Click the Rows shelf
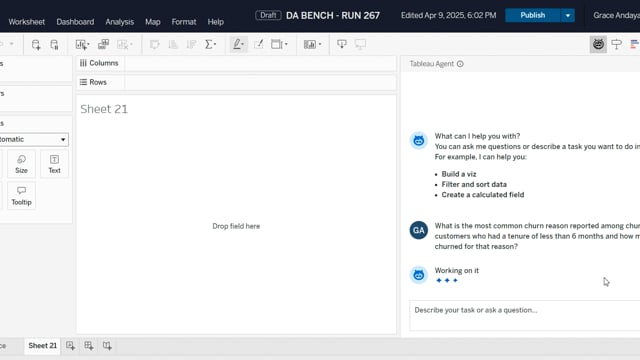 [x=236, y=82]
